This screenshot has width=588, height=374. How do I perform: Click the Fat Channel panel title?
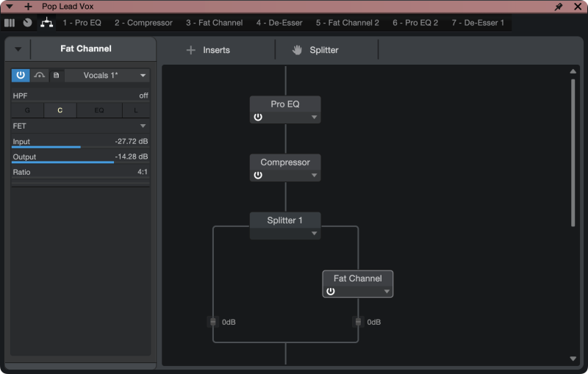pos(86,48)
